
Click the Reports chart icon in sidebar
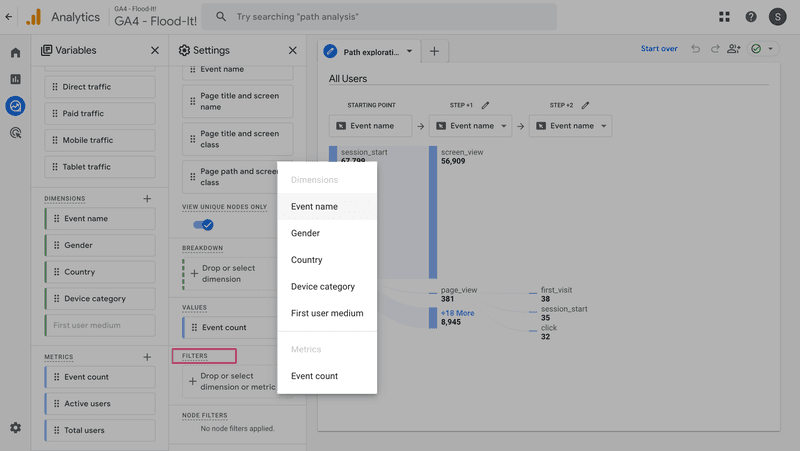point(15,79)
